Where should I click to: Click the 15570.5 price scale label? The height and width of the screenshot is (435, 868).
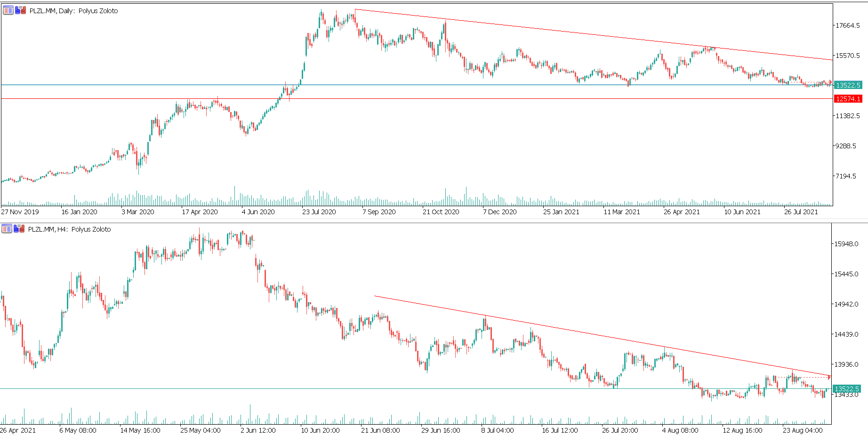coord(848,56)
